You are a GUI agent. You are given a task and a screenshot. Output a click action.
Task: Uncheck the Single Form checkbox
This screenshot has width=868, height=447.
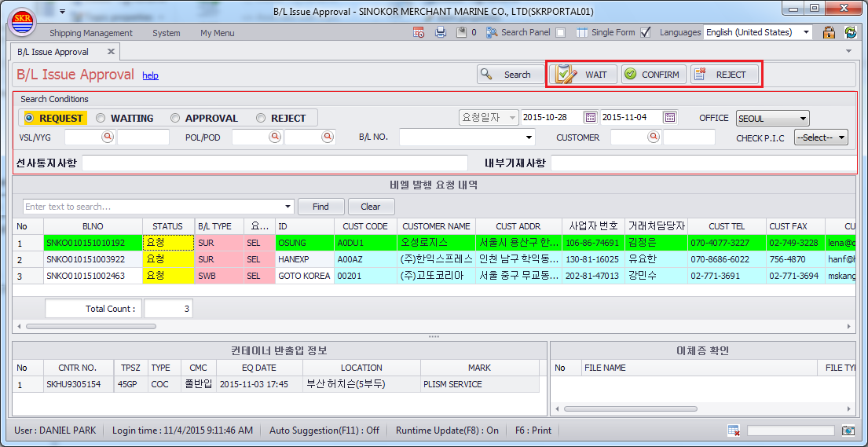[645, 33]
